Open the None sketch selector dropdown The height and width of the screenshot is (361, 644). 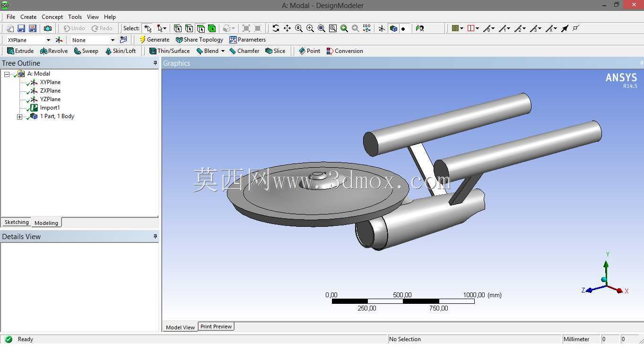click(x=113, y=40)
